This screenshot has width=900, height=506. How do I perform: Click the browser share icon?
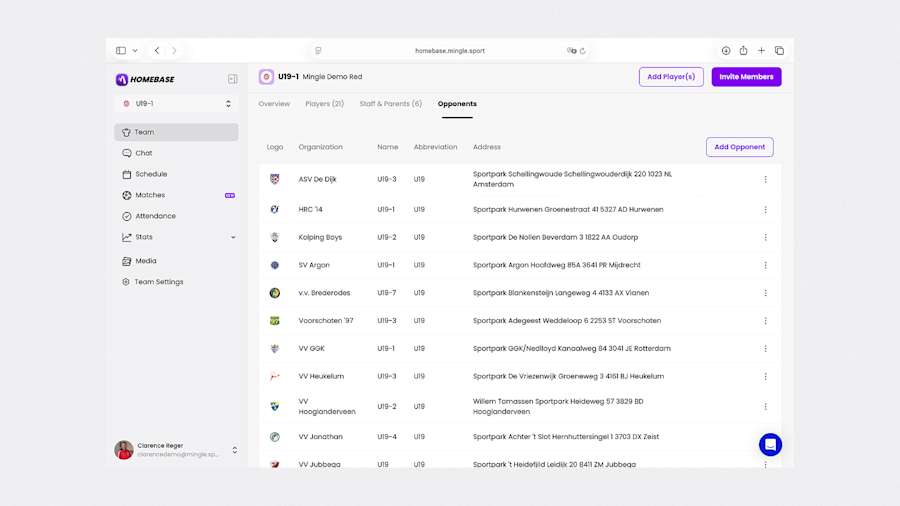point(743,50)
